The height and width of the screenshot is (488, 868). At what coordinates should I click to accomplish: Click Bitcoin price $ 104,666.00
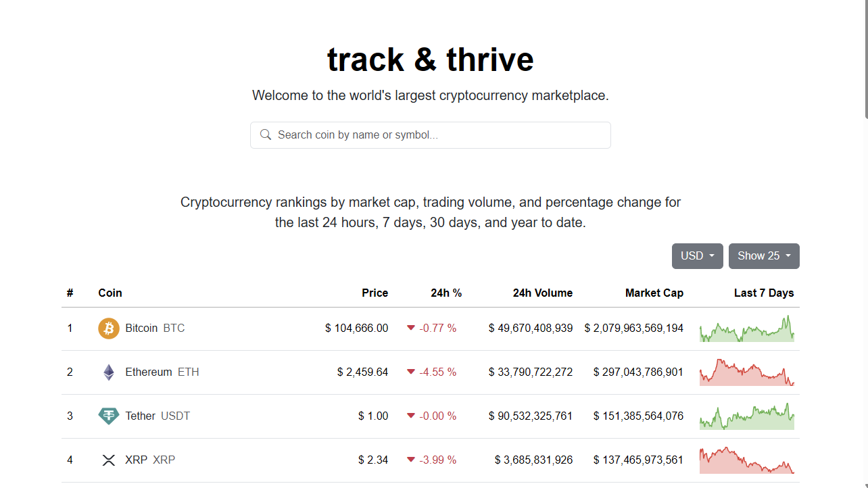click(357, 328)
